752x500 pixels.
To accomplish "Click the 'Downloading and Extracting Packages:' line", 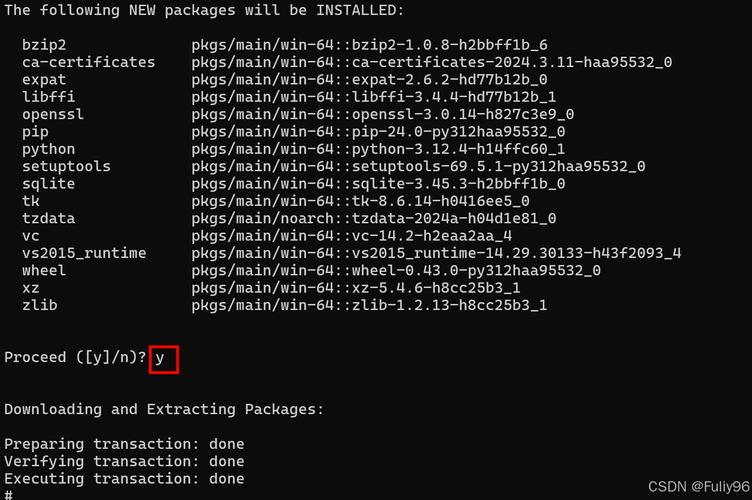I will pyautogui.click(x=164, y=409).
